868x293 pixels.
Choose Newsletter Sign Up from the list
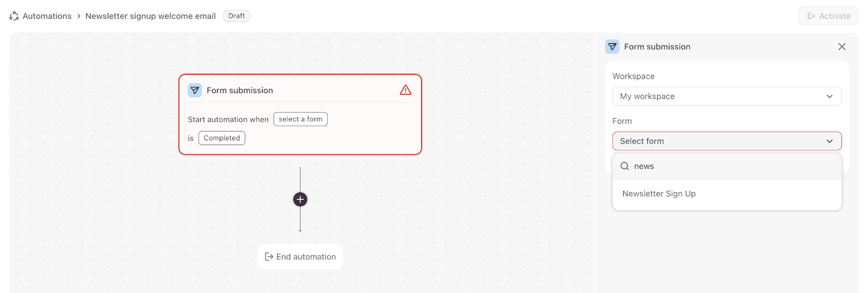[659, 194]
